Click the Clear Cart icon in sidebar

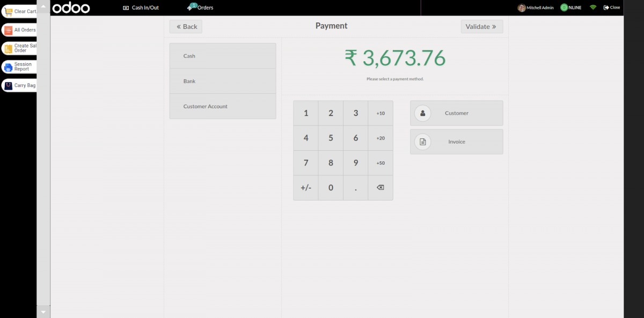[x=8, y=11]
